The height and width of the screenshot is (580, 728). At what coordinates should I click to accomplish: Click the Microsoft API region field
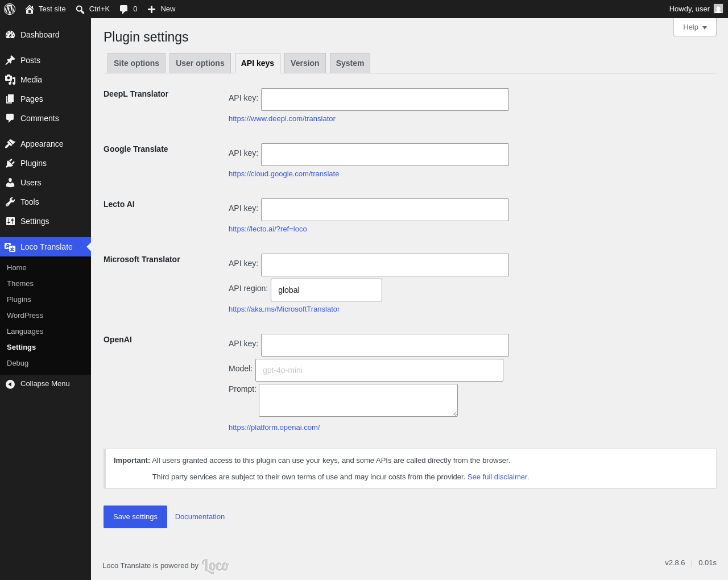click(x=326, y=290)
